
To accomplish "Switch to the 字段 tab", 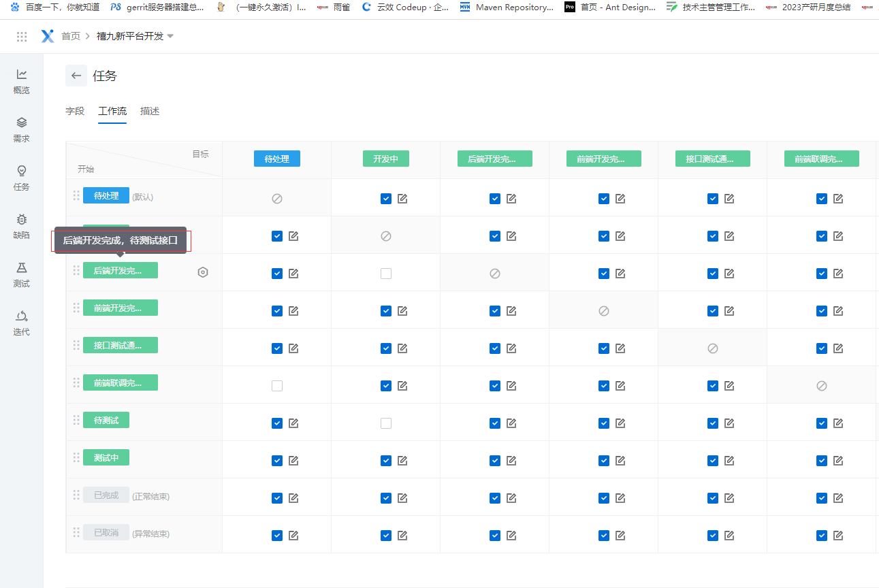I will point(75,111).
